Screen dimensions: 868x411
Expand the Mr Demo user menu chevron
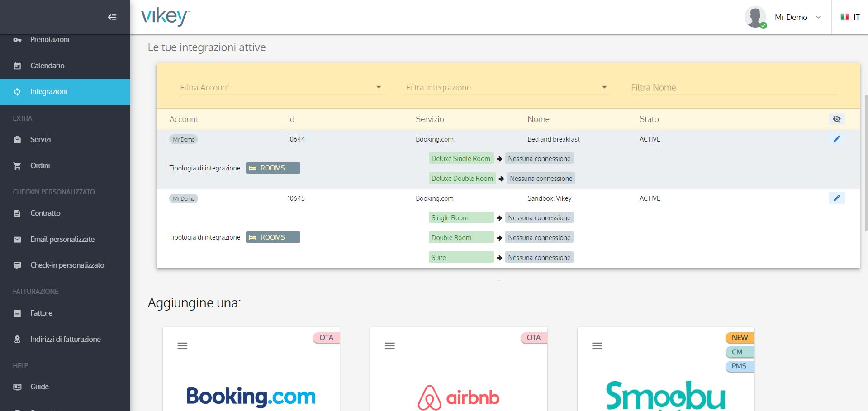tap(818, 17)
